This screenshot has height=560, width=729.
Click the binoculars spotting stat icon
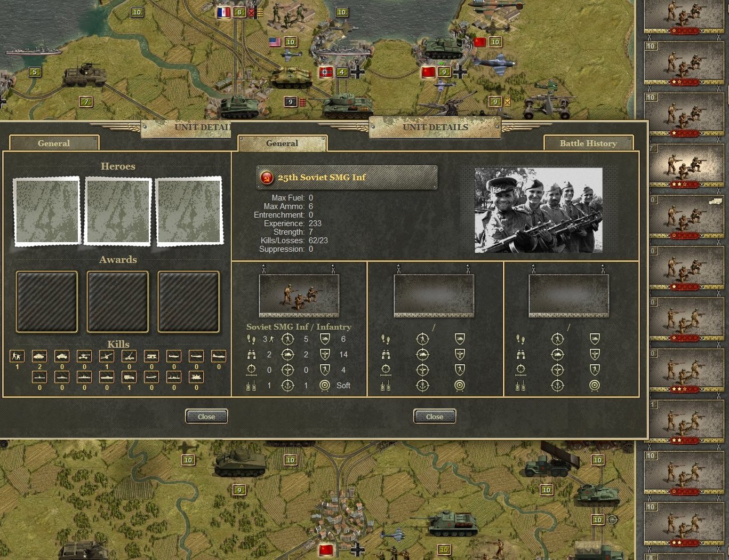pyautogui.click(x=251, y=355)
